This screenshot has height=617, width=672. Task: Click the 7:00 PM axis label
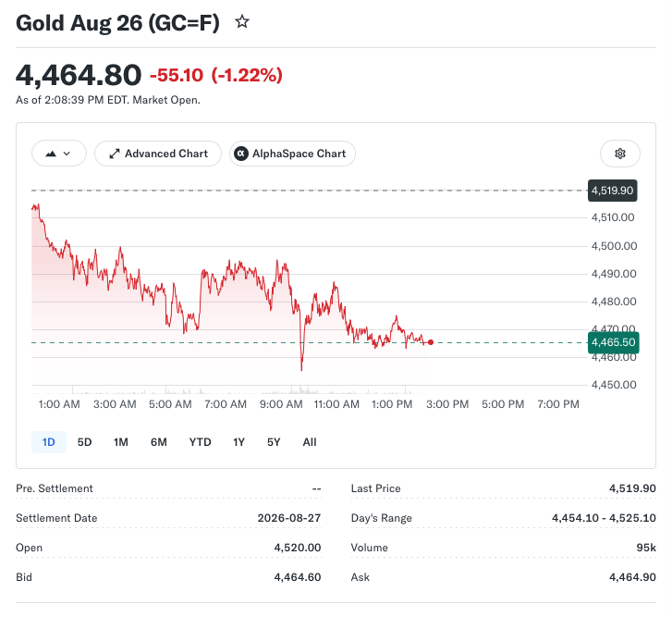(558, 404)
